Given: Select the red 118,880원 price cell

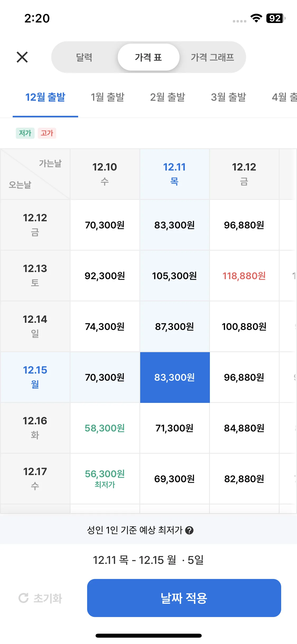Looking at the screenshot, I should pyautogui.click(x=244, y=276).
